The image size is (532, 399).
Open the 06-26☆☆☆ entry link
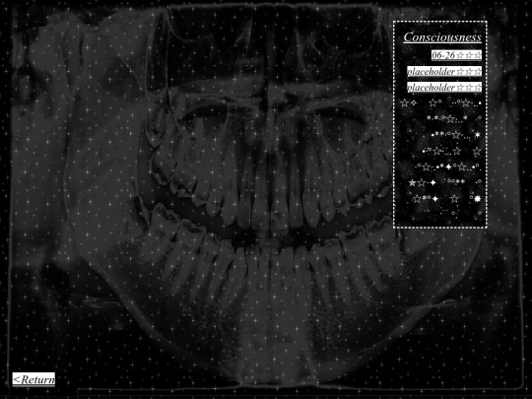[x=456, y=55]
